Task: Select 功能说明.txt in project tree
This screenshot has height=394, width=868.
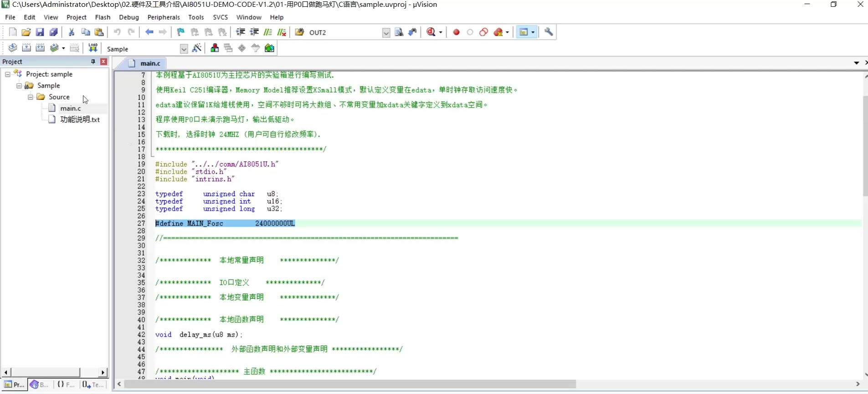Action: [x=80, y=119]
